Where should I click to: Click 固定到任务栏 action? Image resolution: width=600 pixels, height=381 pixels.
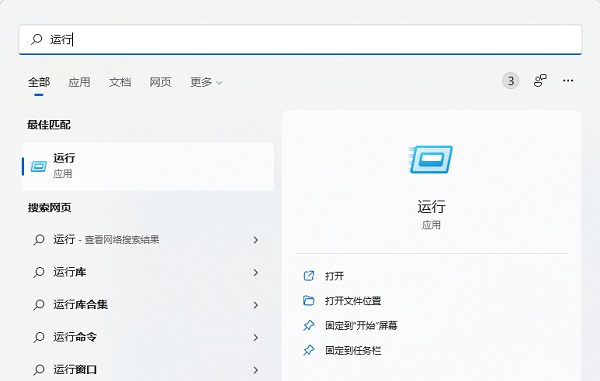(353, 350)
